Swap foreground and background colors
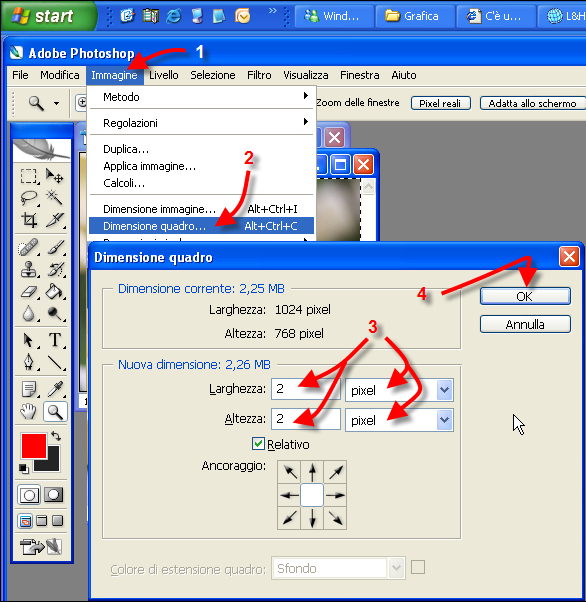Screen dimensions: 586x602 click(56, 436)
